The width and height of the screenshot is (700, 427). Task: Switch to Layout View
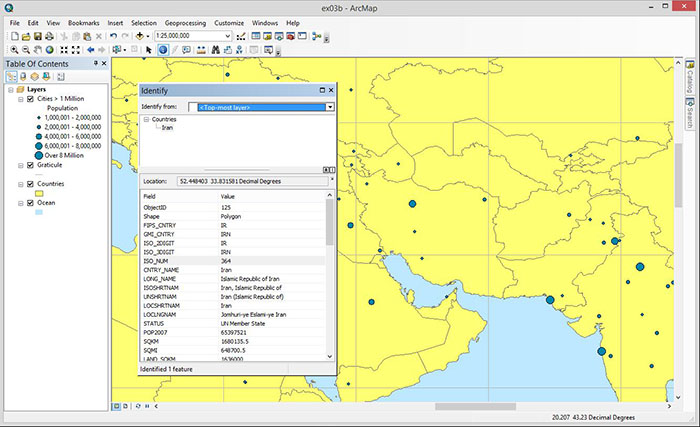[x=125, y=406]
